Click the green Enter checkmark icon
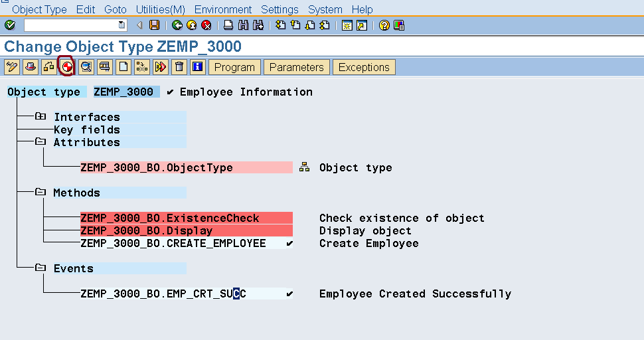The height and width of the screenshot is (340, 644). [10, 25]
